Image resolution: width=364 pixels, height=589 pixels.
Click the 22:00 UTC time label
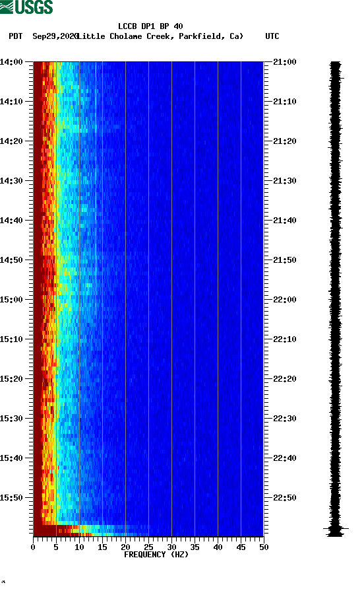pos(285,300)
